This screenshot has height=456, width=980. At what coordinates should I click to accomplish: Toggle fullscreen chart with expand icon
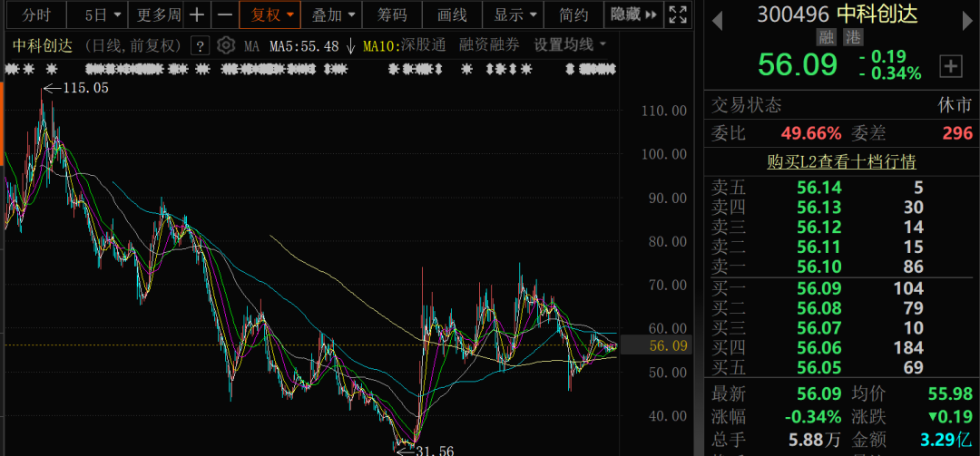(x=677, y=15)
